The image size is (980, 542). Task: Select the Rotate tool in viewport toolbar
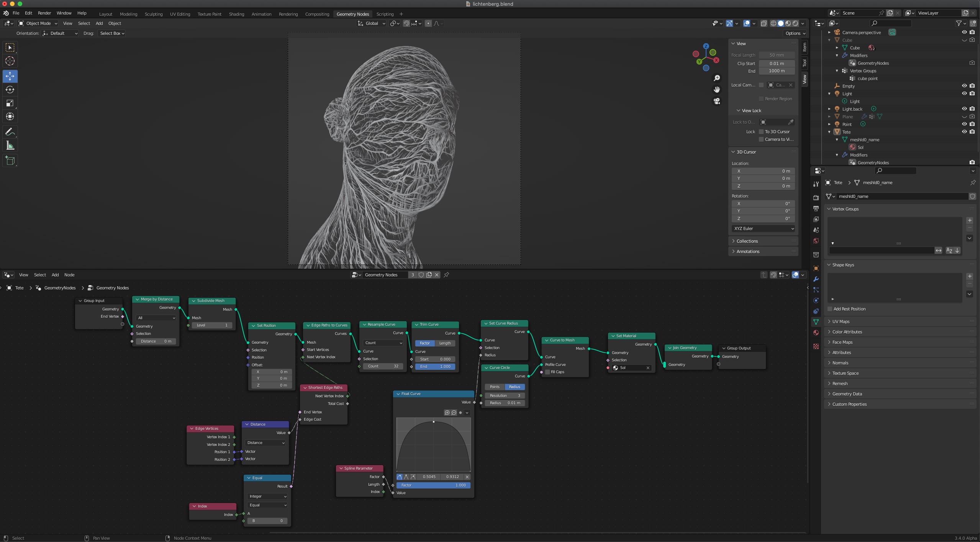tap(10, 90)
